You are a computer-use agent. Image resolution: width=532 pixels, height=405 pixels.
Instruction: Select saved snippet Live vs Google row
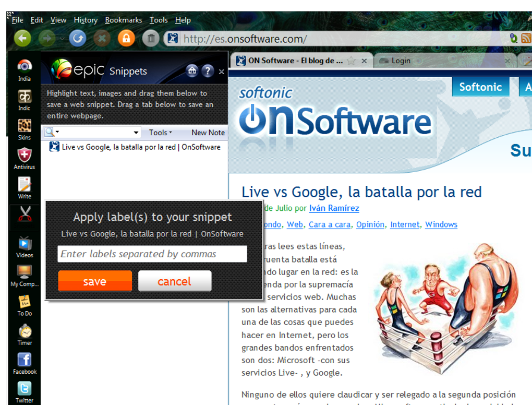tap(135, 147)
